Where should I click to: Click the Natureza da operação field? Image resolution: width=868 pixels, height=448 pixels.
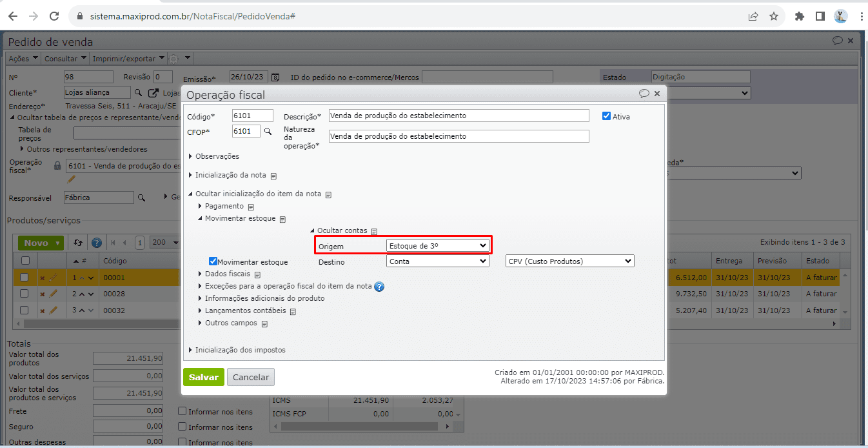click(459, 136)
